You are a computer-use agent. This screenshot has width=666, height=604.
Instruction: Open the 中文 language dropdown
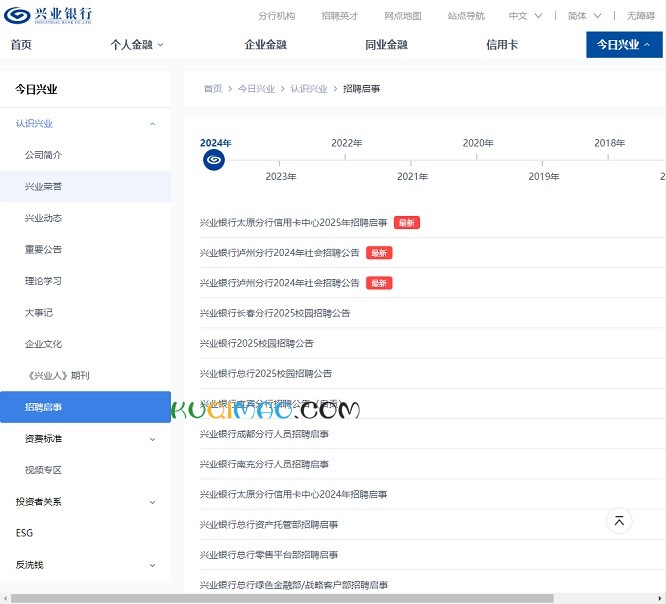point(525,16)
